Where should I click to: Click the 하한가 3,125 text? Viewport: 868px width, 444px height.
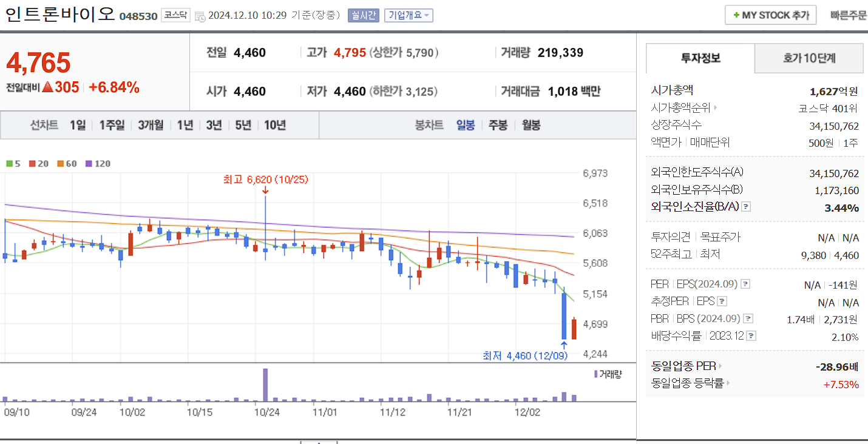404,92
